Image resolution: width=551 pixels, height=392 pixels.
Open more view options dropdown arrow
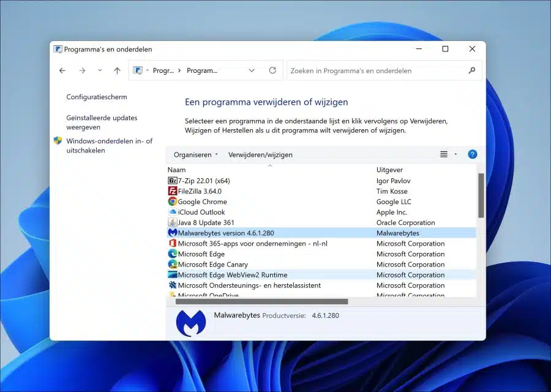pyautogui.click(x=455, y=154)
